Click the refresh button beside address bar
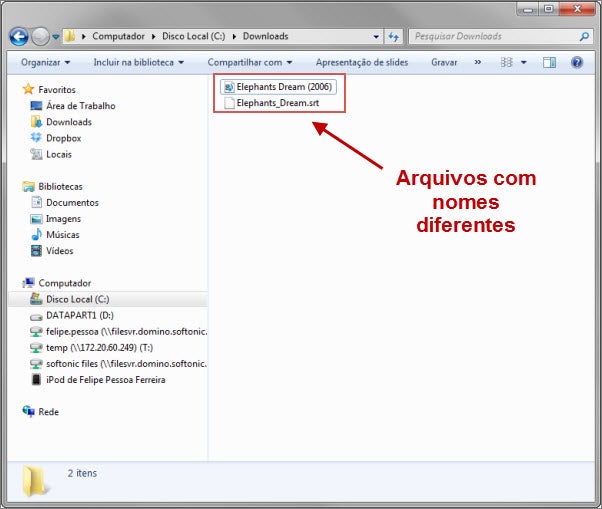 pos(393,37)
